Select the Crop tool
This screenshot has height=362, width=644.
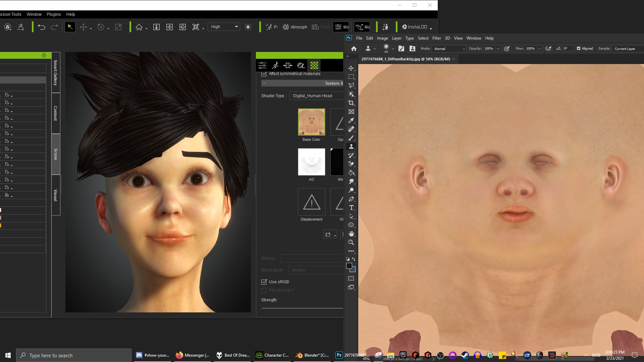tap(351, 103)
